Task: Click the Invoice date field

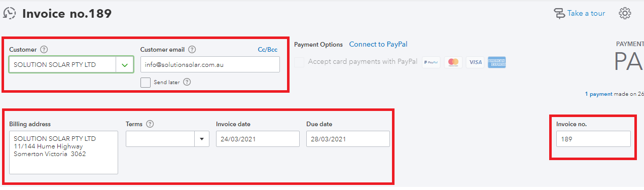Action: point(258,139)
